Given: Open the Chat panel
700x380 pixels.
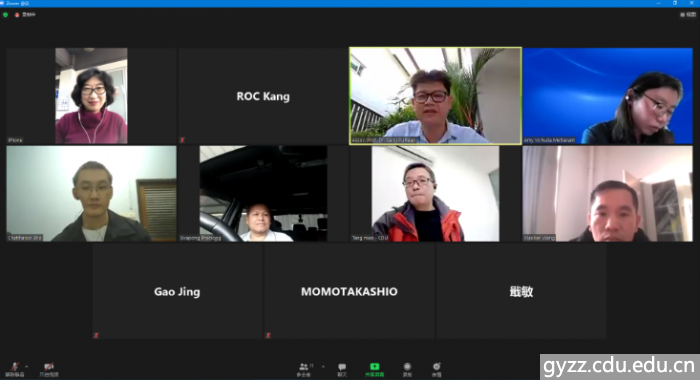Looking at the screenshot, I should point(342,369).
